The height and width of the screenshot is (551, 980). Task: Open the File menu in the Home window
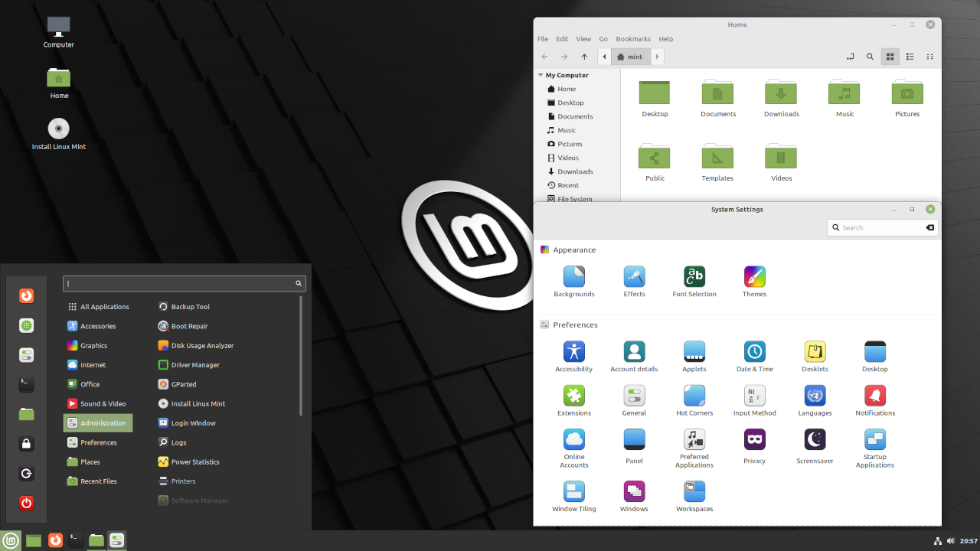(x=543, y=39)
